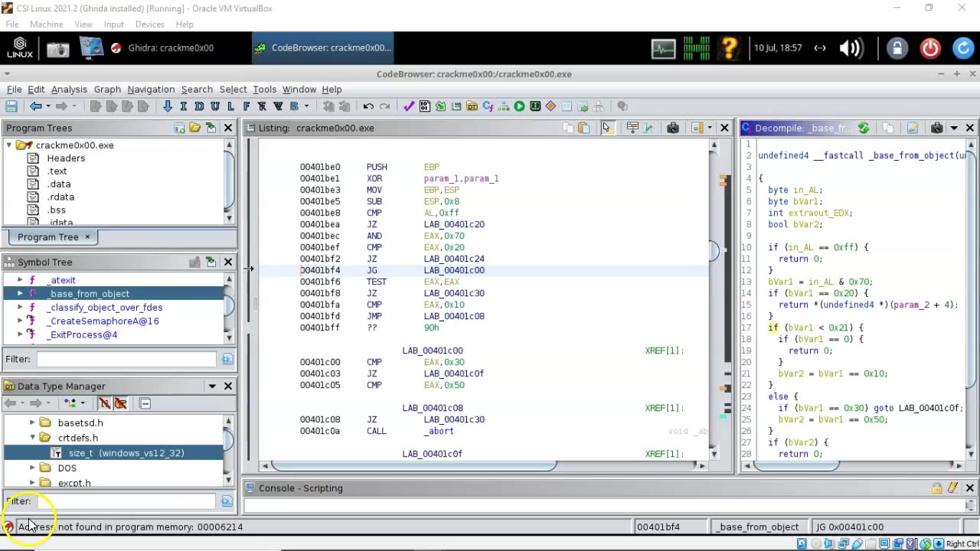Open the Navigation menu
Screen dimensions: 980x551
(151, 90)
